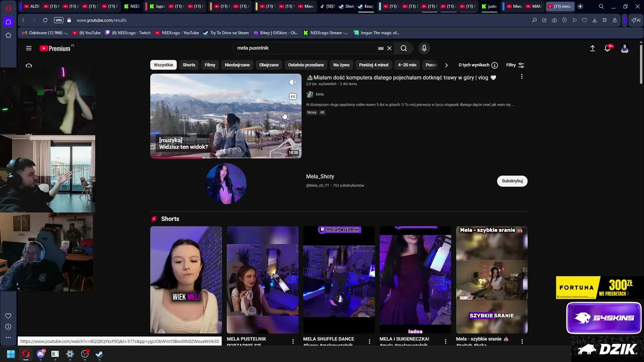Image resolution: width=644 pixels, height=362 pixels.
Task: Open options for MELA SHUFFLE DANCE short
Action: (x=369, y=341)
